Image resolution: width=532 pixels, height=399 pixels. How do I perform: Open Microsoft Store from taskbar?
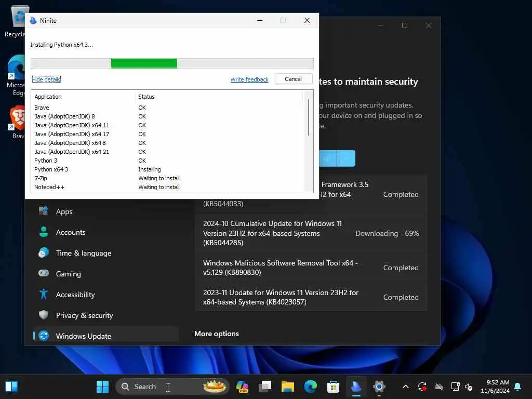click(x=333, y=387)
